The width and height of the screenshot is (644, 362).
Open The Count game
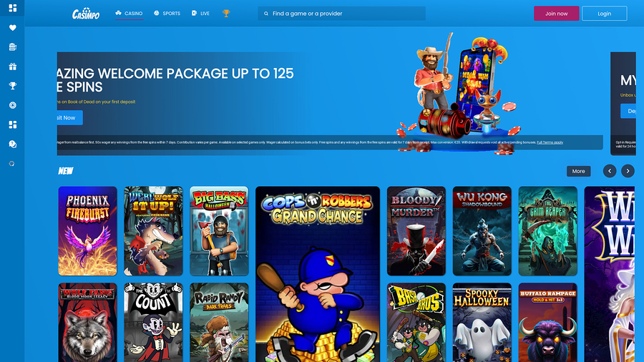[153, 322]
